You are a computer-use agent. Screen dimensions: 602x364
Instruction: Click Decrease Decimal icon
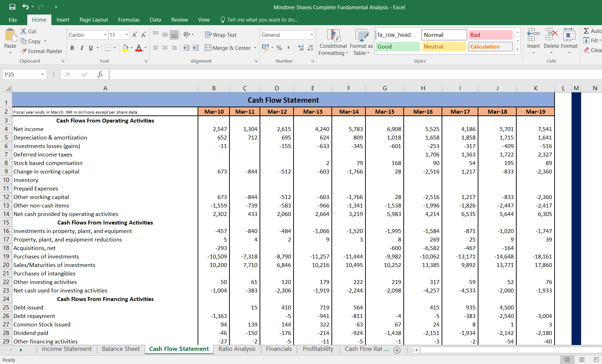point(310,48)
